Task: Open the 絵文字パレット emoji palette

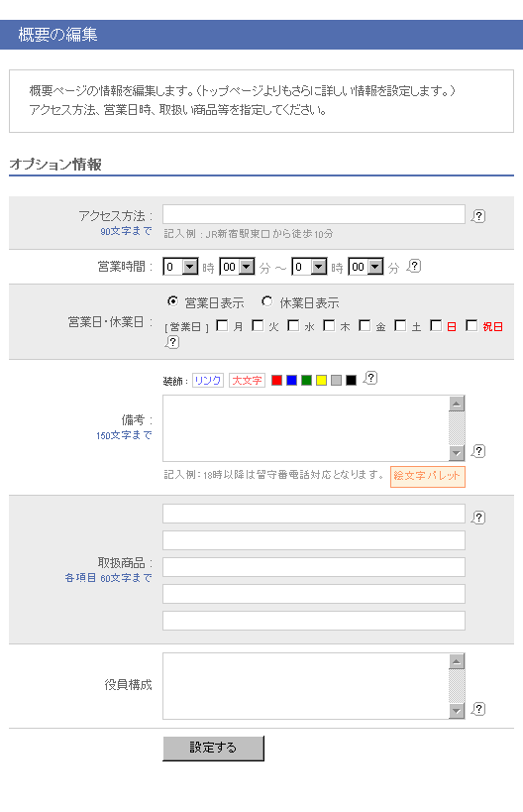Action: click(x=427, y=476)
